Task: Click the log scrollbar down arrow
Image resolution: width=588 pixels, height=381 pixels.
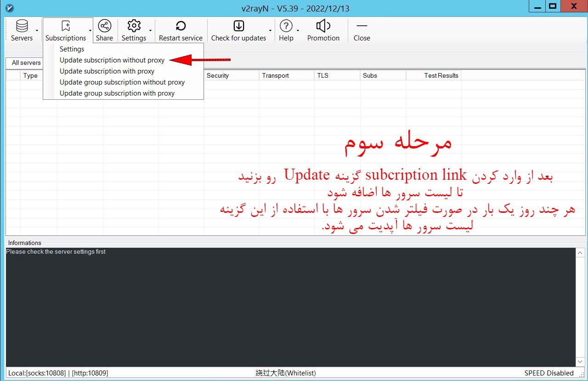Action: (x=580, y=362)
